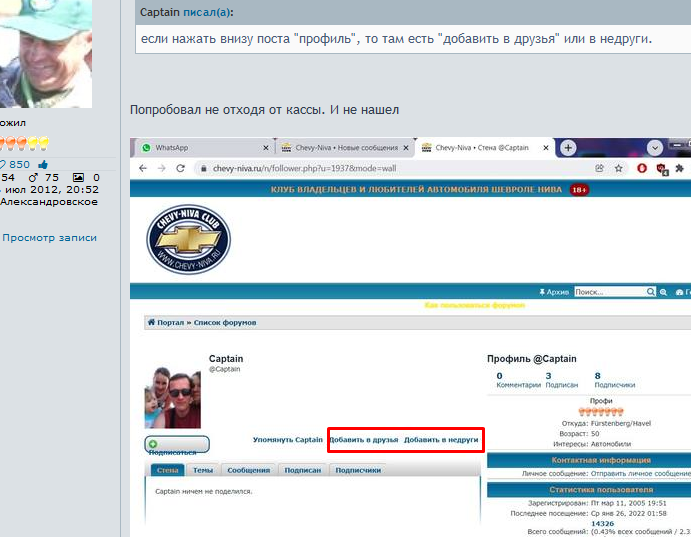
Task: Click the "Captain ничем не поделился." text
Action: (x=204, y=491)
